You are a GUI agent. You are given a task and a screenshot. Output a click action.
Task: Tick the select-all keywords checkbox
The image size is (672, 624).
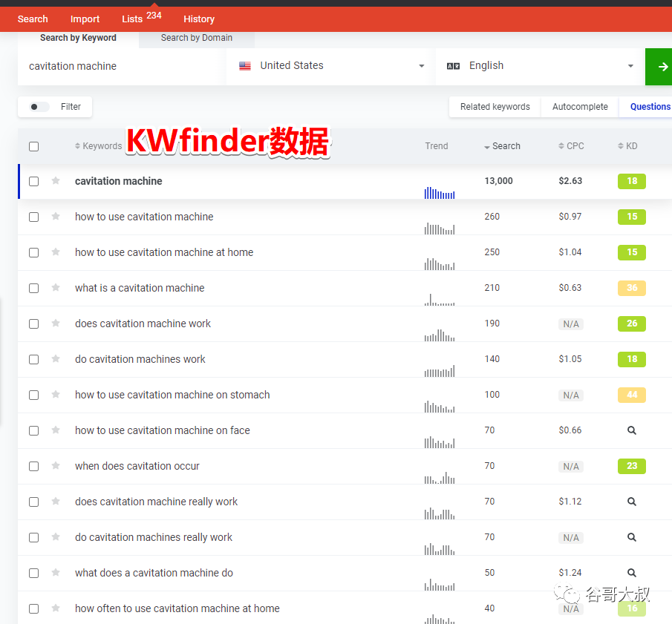(34, 146)
